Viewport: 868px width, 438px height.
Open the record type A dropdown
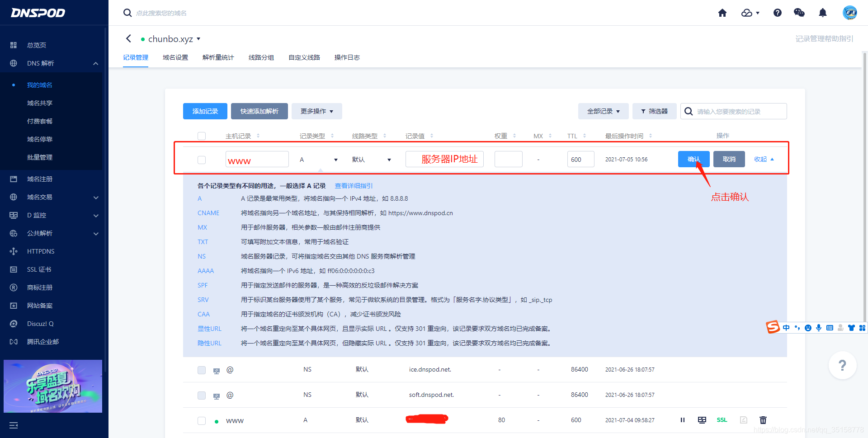[319, 160]
